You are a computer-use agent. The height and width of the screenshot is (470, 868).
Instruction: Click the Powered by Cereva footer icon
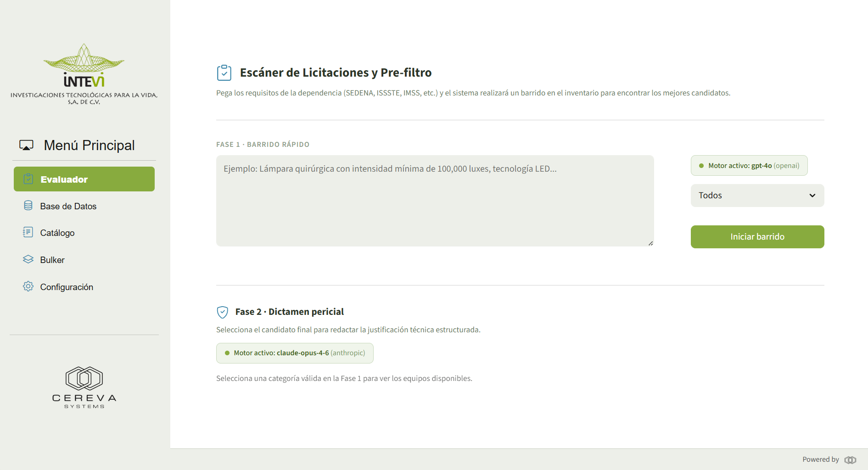tap(850, 460)
